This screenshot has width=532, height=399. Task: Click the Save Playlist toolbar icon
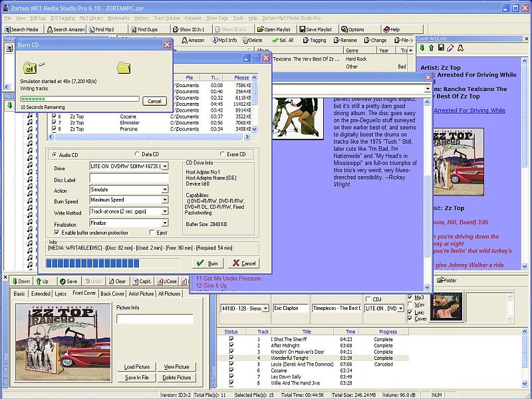click(315, 29)
